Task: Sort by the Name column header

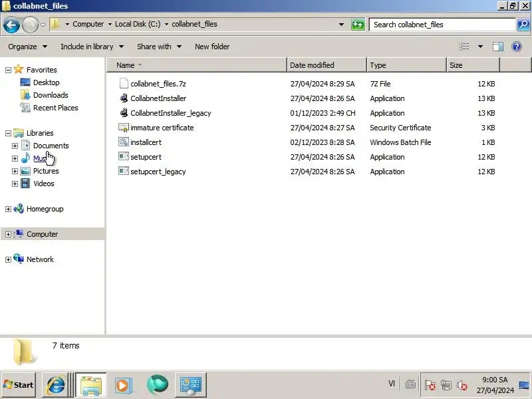Action: click(197, 65)
